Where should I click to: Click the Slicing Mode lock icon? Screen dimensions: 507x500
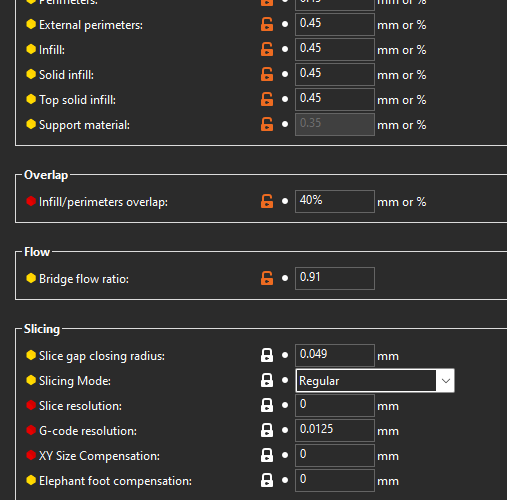267,381
